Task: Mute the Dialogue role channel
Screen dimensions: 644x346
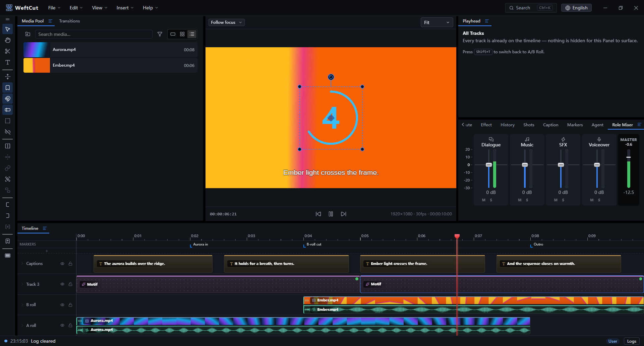Action: click(x=484, y=200)
